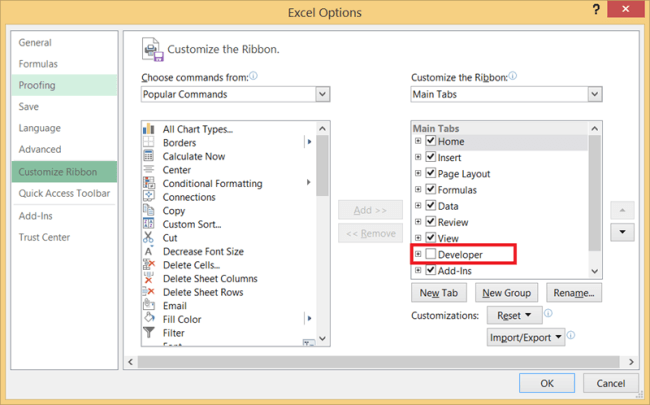Select the Filter funnel icon

tap(149, 333)
